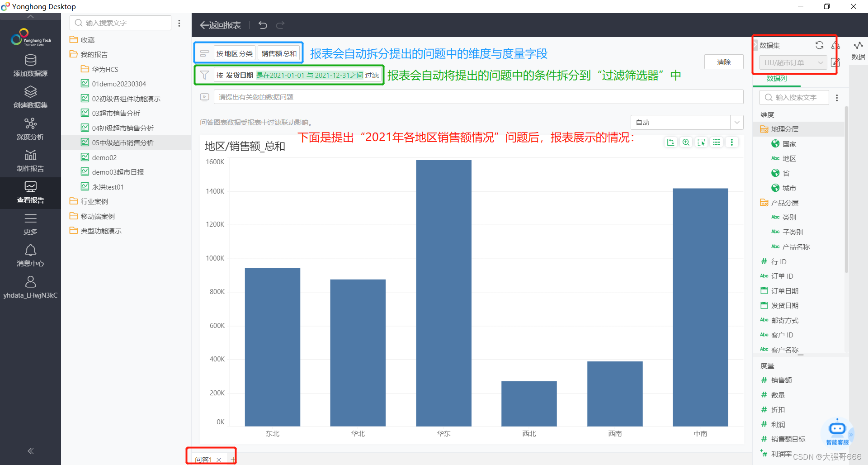This screenshot has height=465, width=868.
Task: Open 更多 menu in the left sidebar
Action: click(x=30, y=224)
